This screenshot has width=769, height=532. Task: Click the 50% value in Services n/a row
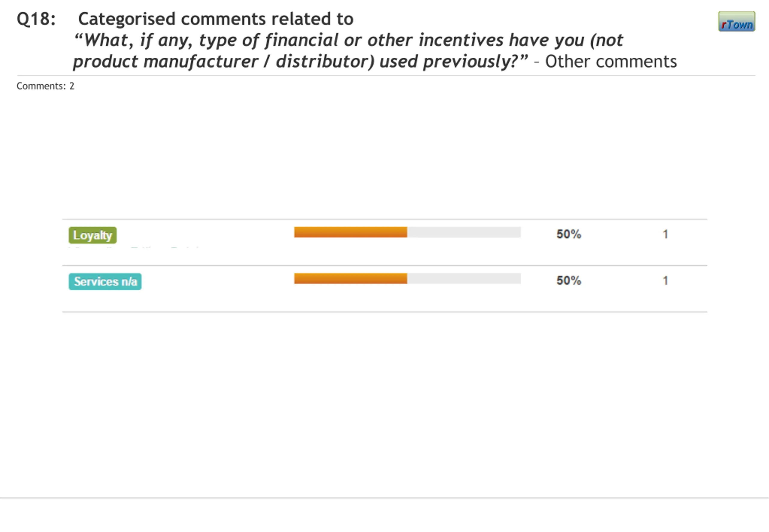coord(569,281)
